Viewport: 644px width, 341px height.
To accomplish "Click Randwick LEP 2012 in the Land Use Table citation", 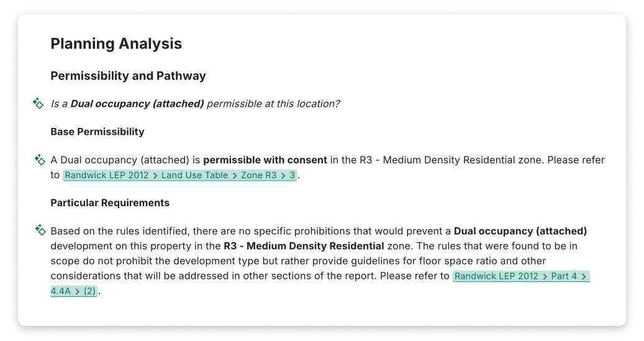I will tap(107, 175).
